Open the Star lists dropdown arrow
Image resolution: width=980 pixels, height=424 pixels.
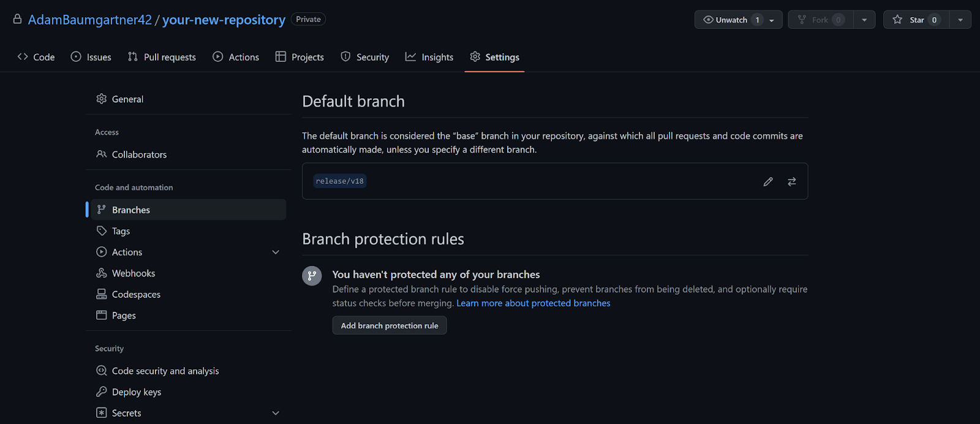pyautogui.click(x=960, y=20)
